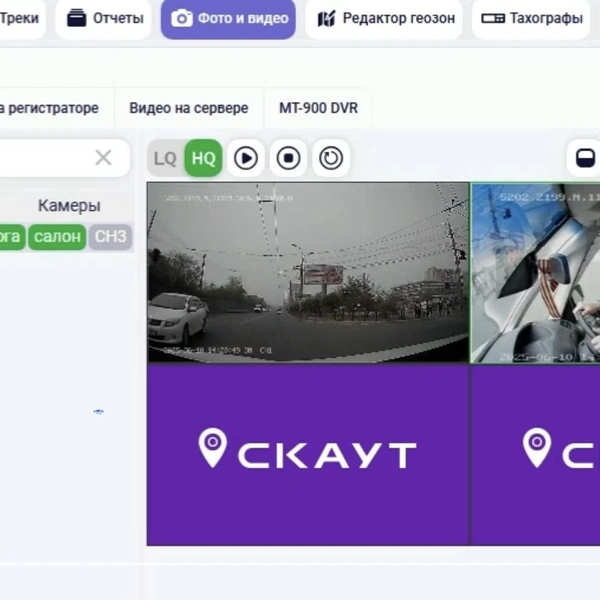Toggle the CH3 camera chip
This screenshot has height=600, width=600.
(x=111, y=237)
